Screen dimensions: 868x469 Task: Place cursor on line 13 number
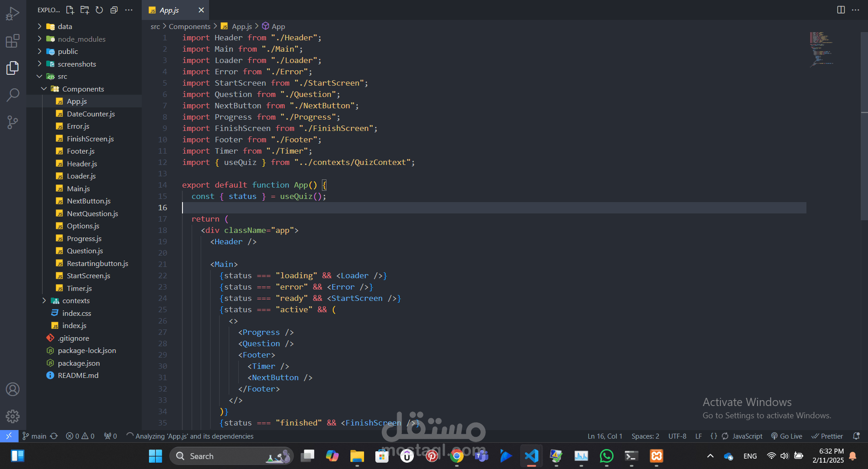[163, 174]
